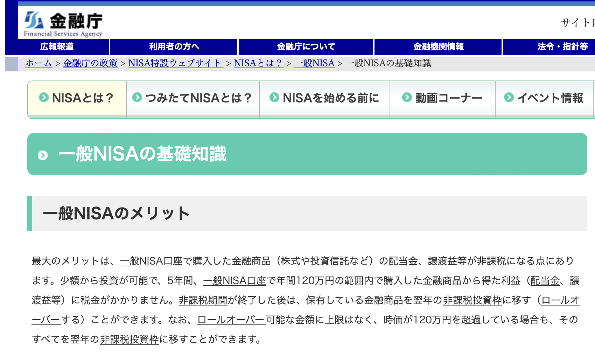
Task: Open 金融庁の政策 breadcrumb link
Action: [x=90, y=63]
